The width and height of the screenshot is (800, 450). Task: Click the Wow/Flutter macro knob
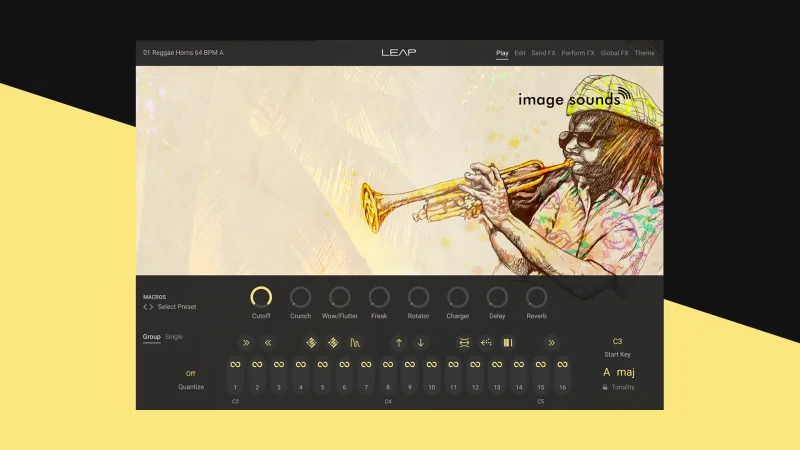pos(340,297)
